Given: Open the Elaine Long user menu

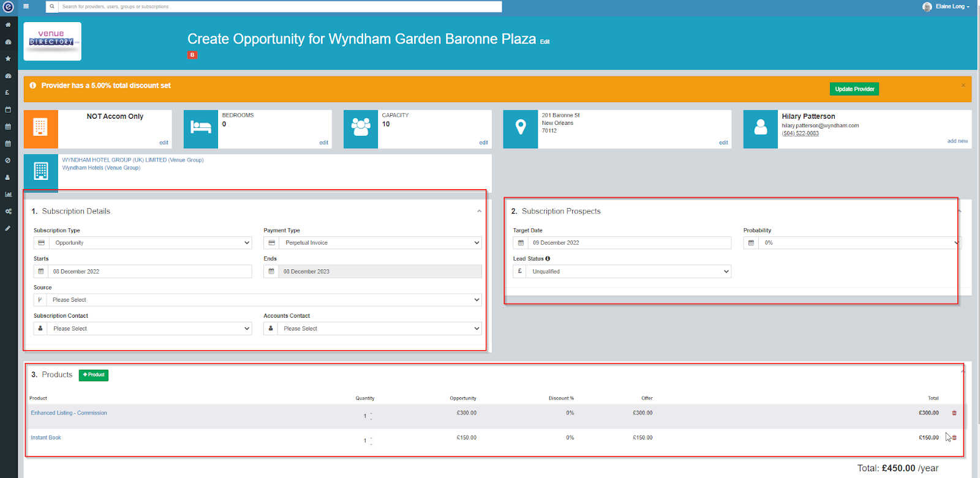Looking at the screenshot, I should pos(952,7).
